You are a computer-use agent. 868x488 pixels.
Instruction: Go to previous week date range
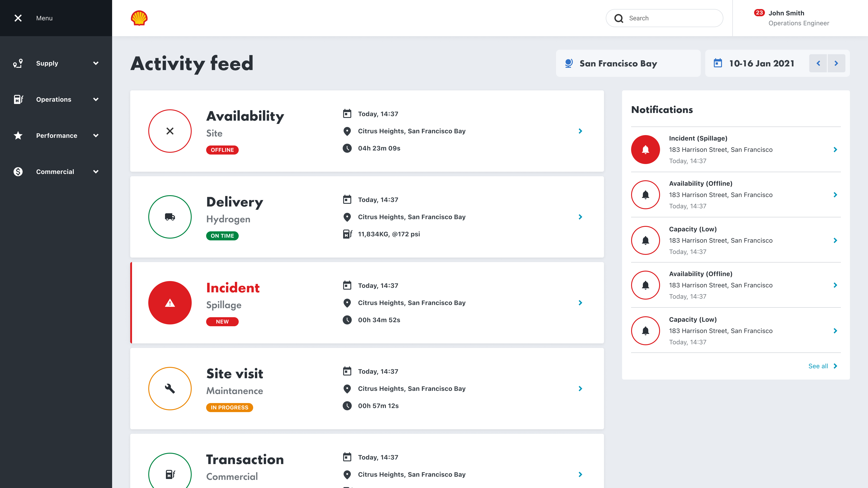[x=818, y=63]
